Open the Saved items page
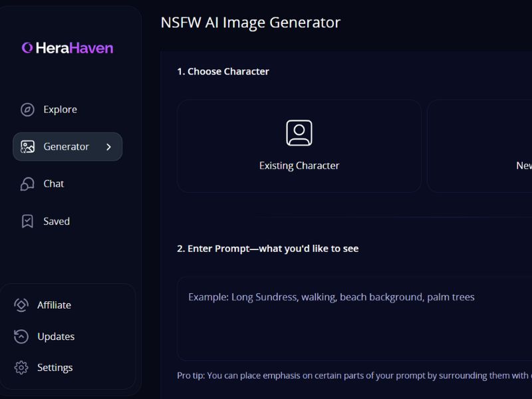 click(x=57, y=221)
